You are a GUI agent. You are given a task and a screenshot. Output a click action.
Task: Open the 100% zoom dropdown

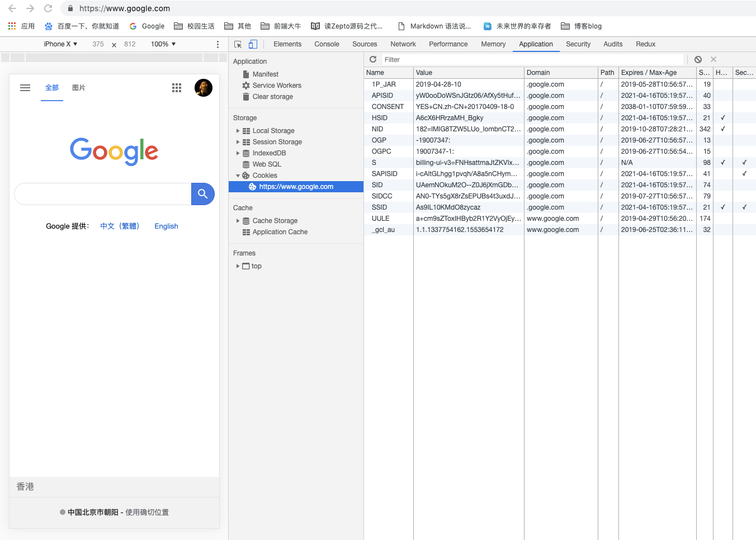[163, 44]
